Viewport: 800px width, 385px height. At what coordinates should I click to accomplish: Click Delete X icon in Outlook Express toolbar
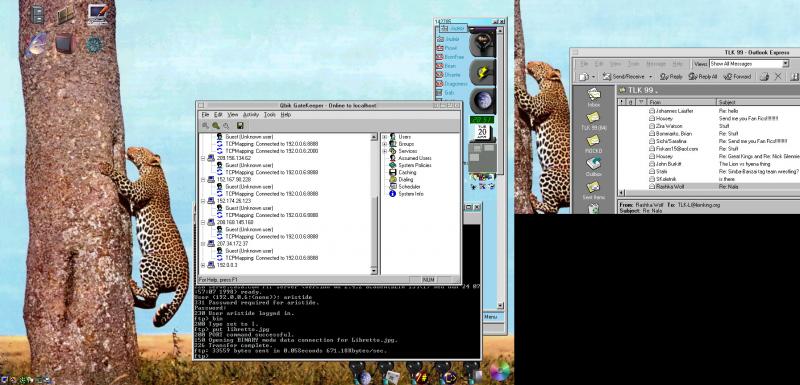pyautogui.click(x=778, y=76)
